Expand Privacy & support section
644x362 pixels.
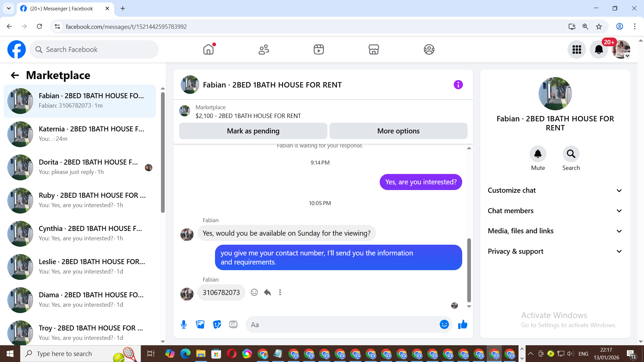(555, 251)
